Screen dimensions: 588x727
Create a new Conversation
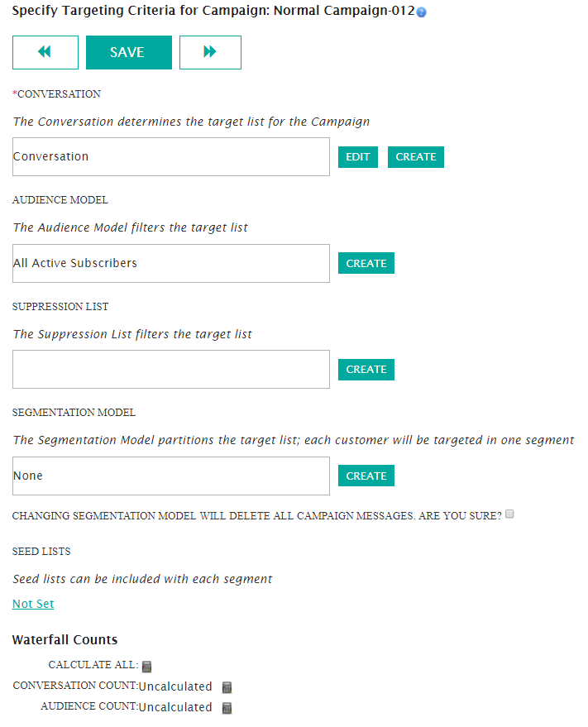coord(416,156)
